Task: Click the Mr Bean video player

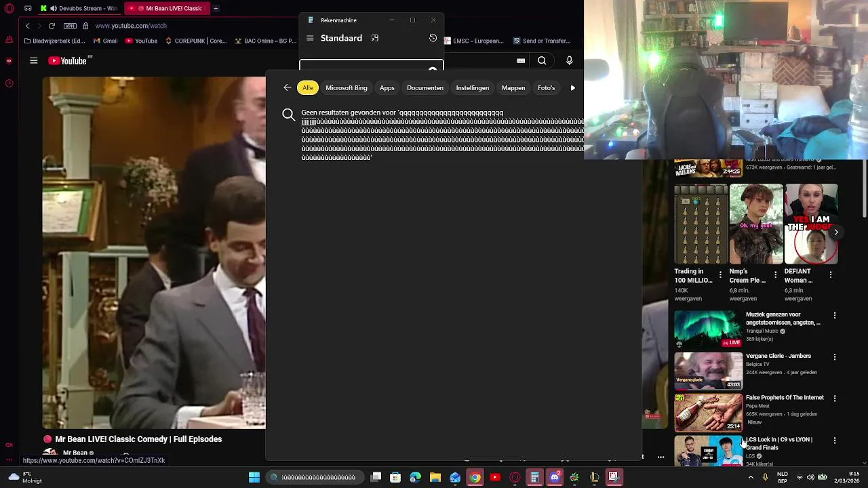Action: click(154, 252)
